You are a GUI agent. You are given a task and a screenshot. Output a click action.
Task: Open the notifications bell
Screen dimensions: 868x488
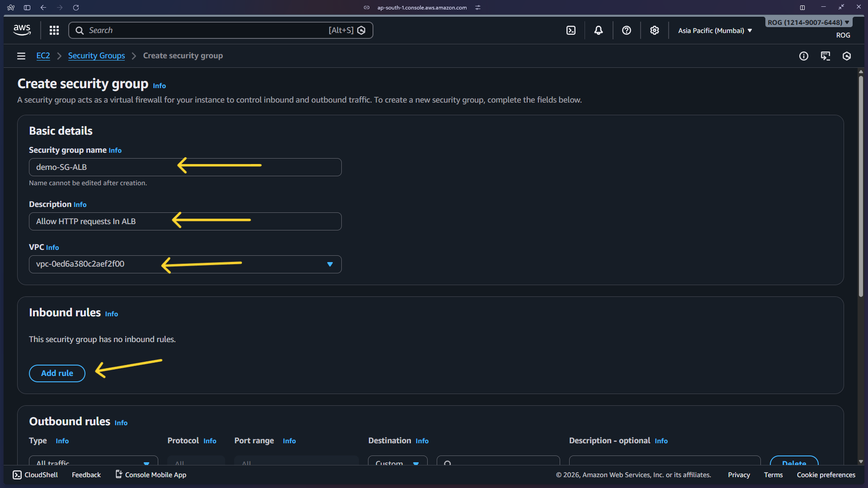click(599, 30)
